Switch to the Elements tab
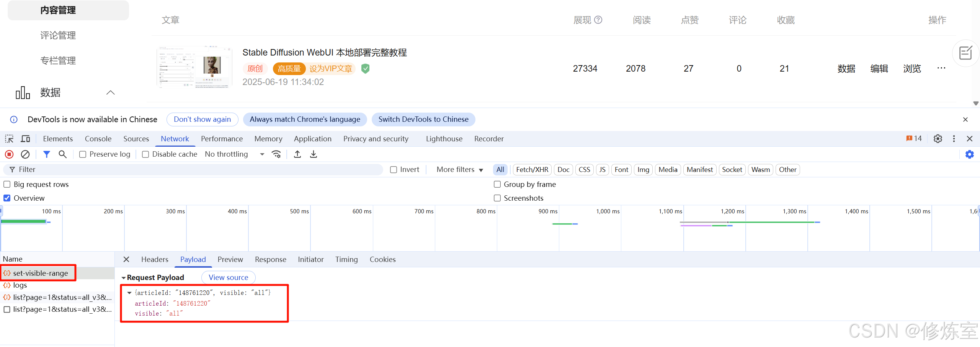Image resolution: width=980 pixels, height=347 pixels. (x=58, y=139)
